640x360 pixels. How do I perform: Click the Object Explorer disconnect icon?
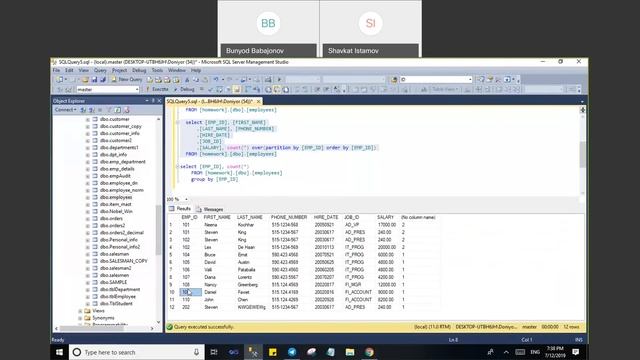91,110
